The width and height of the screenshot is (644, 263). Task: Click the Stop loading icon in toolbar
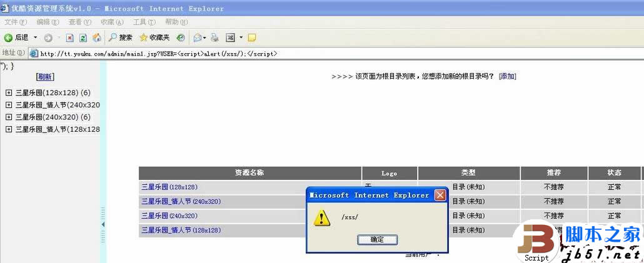[x=69, y=37]
